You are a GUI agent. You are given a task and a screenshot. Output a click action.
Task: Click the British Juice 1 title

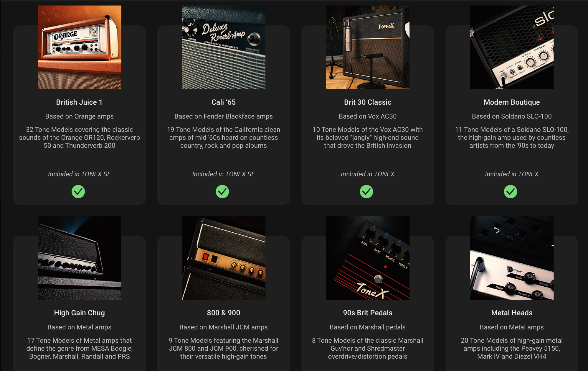point(80,102)
